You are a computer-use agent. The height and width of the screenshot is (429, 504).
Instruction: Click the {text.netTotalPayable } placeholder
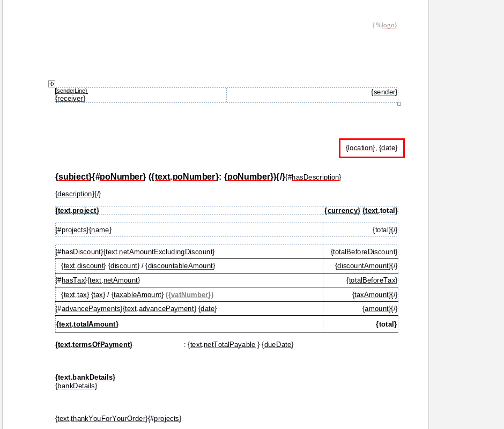click(x=224, y=345)
